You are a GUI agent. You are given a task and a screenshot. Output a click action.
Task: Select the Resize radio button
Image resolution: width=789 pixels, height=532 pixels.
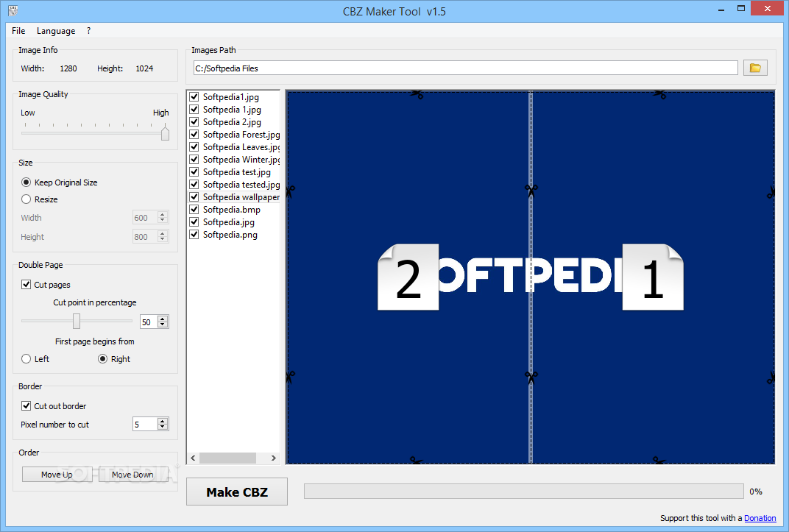click(26, 199)
